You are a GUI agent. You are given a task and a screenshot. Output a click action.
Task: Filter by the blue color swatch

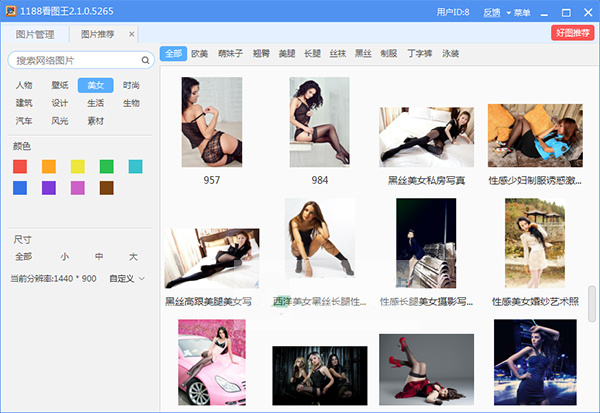[x=20, y=188]
